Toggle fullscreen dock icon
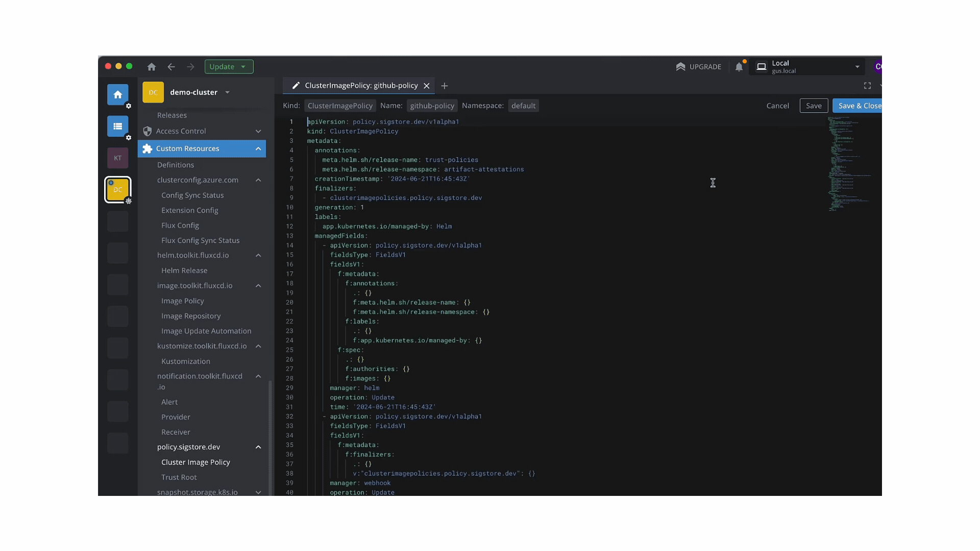The height and width of the screenshot is (551, 980). click(867, 86)
